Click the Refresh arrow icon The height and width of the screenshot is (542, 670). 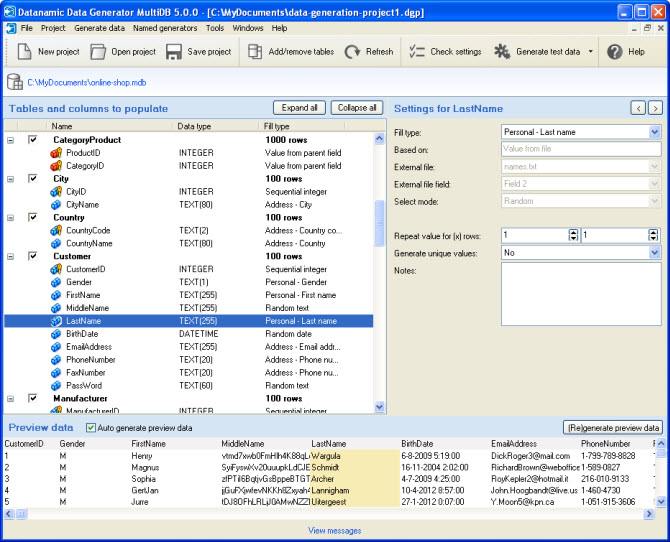[x=353, y=52]
